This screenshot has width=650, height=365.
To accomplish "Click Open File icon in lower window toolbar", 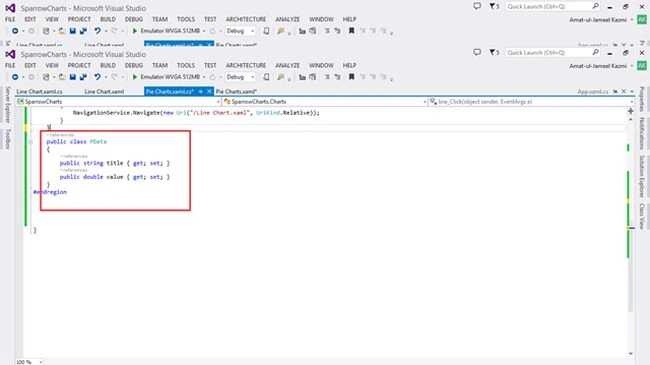I will tap(62, 77).
